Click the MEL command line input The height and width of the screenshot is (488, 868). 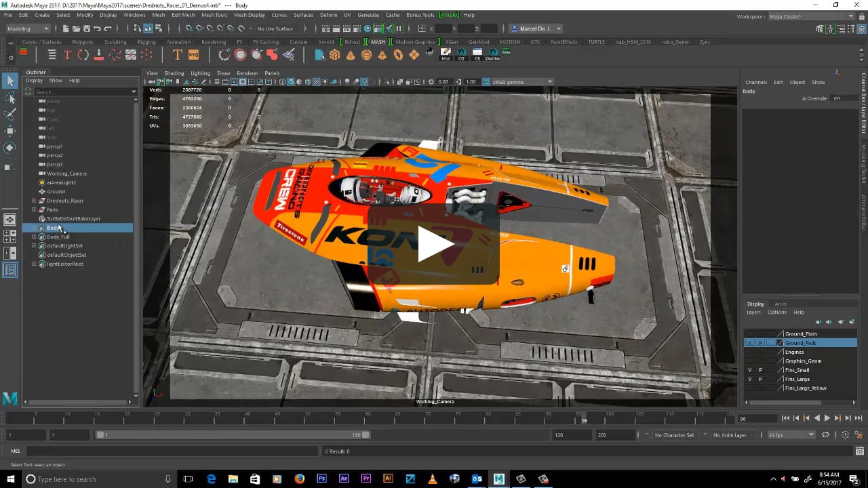172,451
